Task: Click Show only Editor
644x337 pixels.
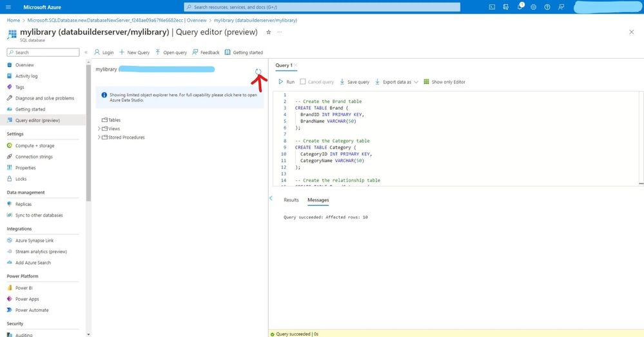Action: 444,82
